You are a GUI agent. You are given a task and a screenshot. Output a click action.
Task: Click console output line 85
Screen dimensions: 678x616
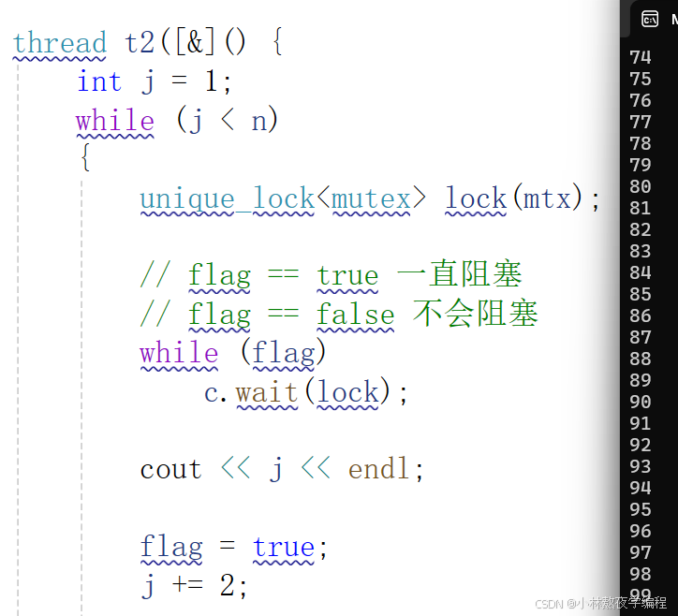[640, 294]
